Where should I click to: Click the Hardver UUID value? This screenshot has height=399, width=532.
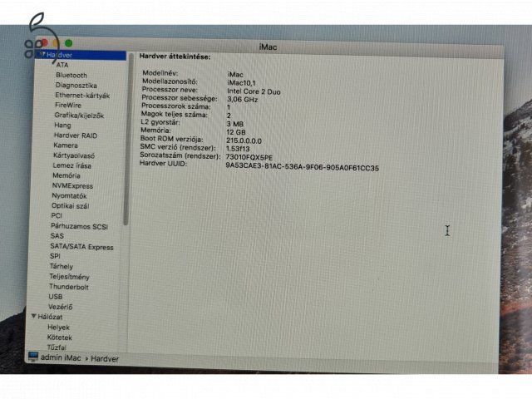click(303, 168)
